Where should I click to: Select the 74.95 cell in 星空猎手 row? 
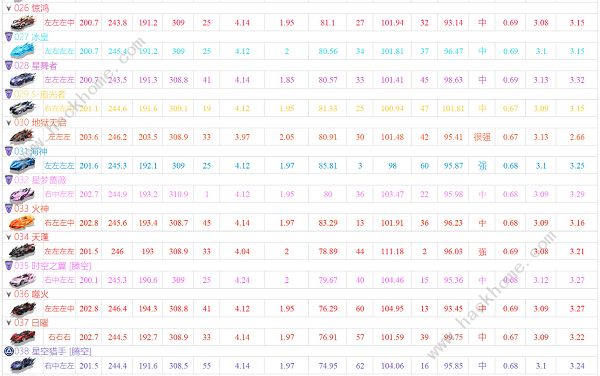coord(328,366)
